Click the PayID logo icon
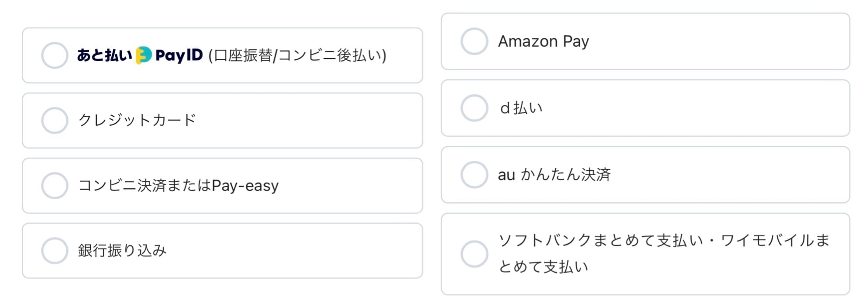Screen dimensions: 868x305 tap(144, 55)
